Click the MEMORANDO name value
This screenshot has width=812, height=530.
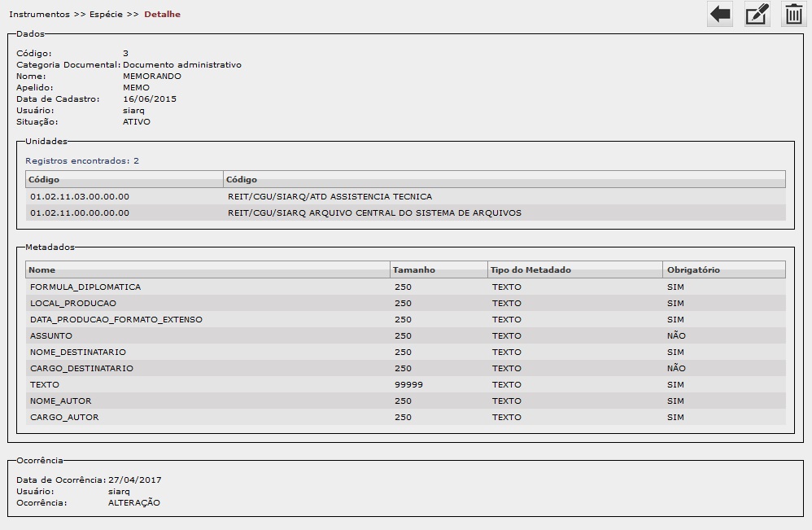[152, 77]
